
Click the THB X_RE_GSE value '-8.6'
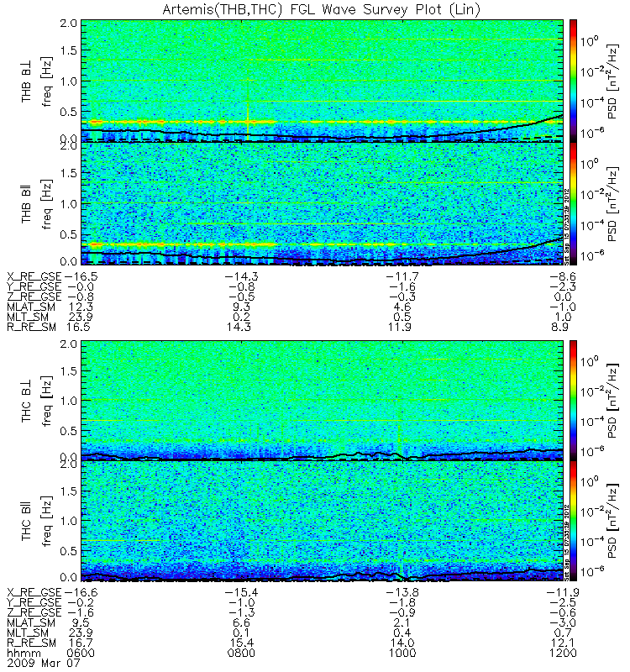(x=563, y=276)
